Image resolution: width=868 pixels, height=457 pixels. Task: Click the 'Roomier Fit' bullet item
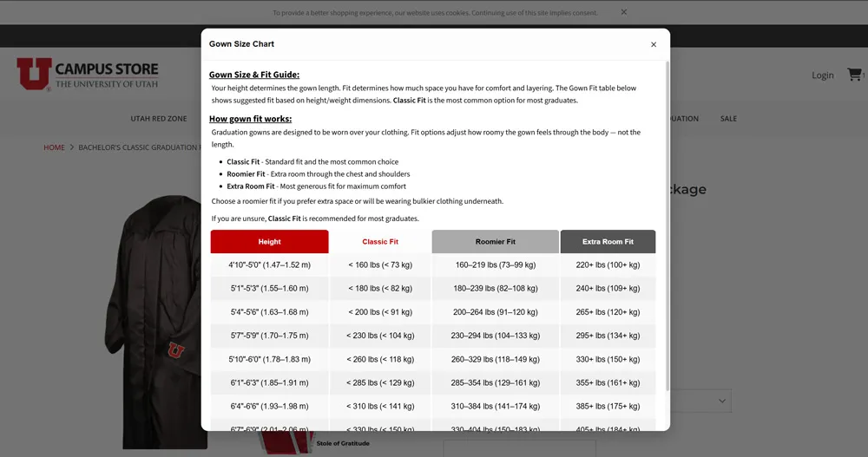point(319,174)
